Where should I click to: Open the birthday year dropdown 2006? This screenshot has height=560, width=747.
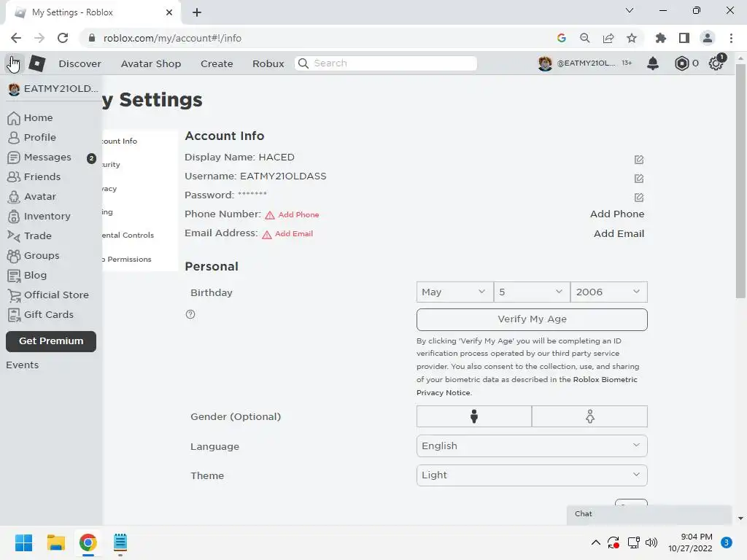[609, 292]
